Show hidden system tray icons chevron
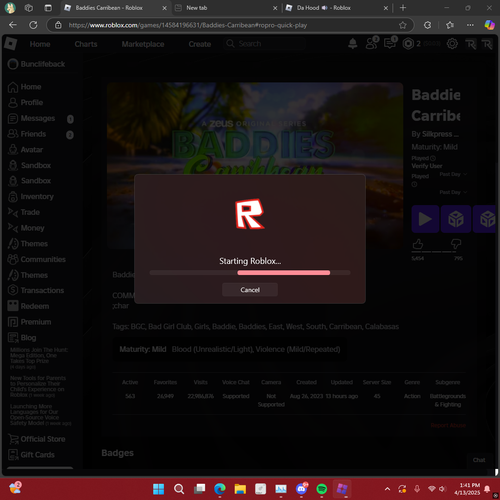The height and width of the screenshot is (500, 500). [387, 489]
